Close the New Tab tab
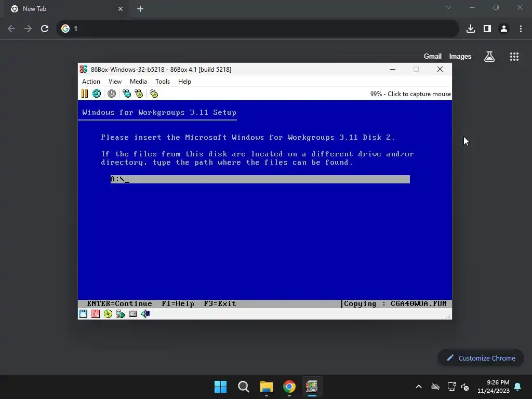Image resolution: width=532 pixels, height=399 pixels. pos(121,9)
